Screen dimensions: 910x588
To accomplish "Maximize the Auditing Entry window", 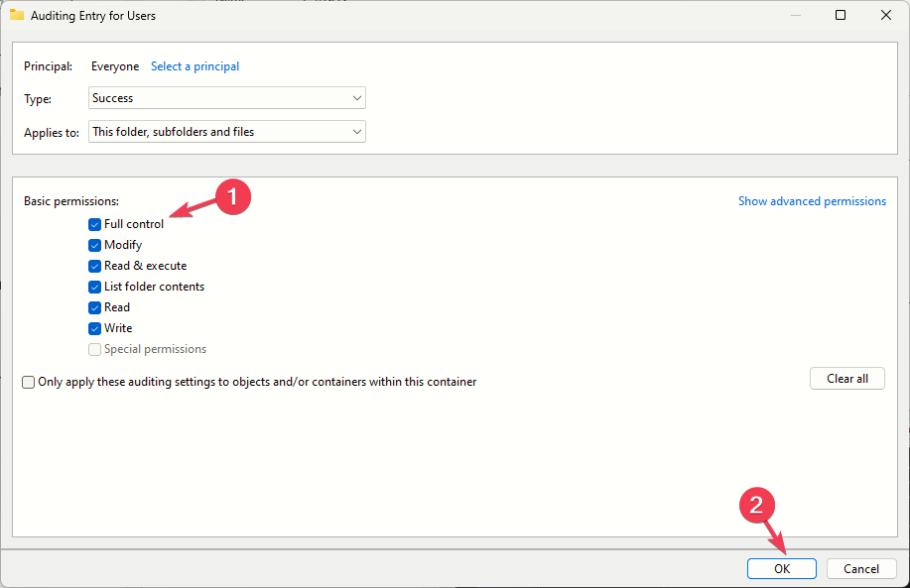I will point(841,15).
